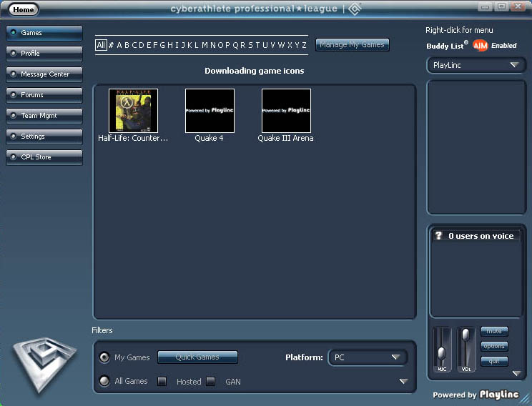The width and height of the screenshot is (532, 406).
Task: Open the Platform PC dropdown
Action: [368, 357]
